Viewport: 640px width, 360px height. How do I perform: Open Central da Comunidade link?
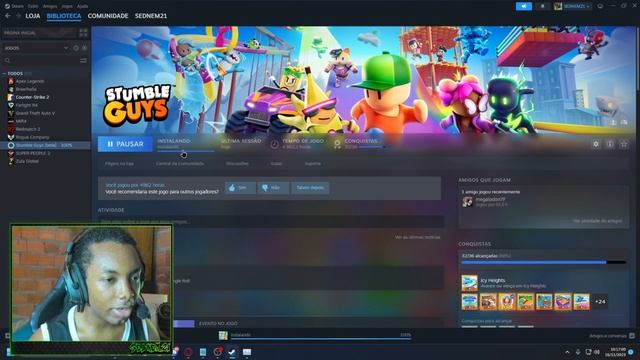click(180, 164)
